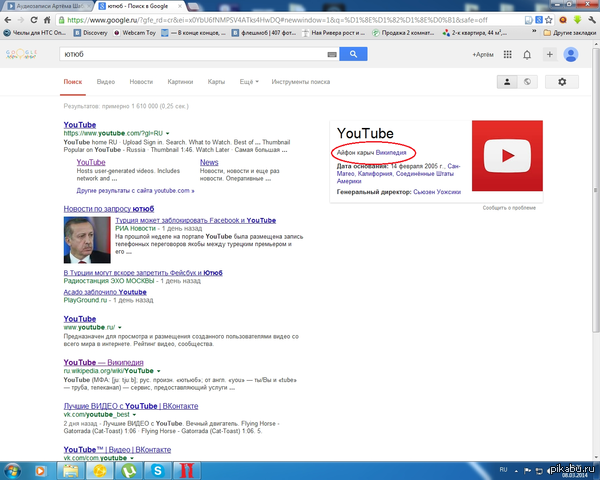The height and width of the screenshot is (480, 600).
Task: Open the first YouTube result title
Action: tap(80, 125)
